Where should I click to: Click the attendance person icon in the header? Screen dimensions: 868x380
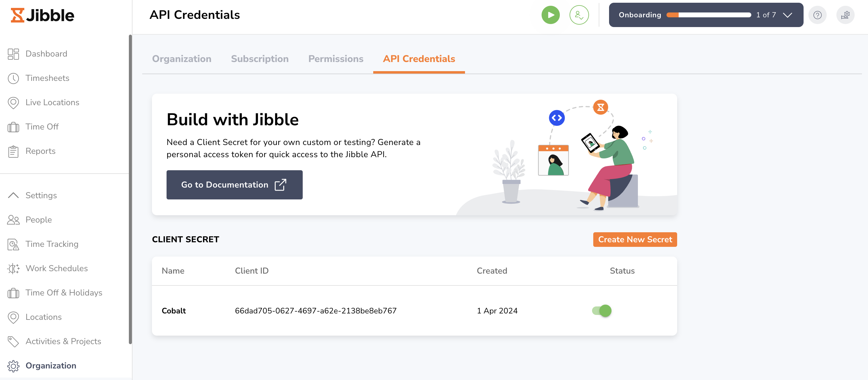tap(579, 15)
